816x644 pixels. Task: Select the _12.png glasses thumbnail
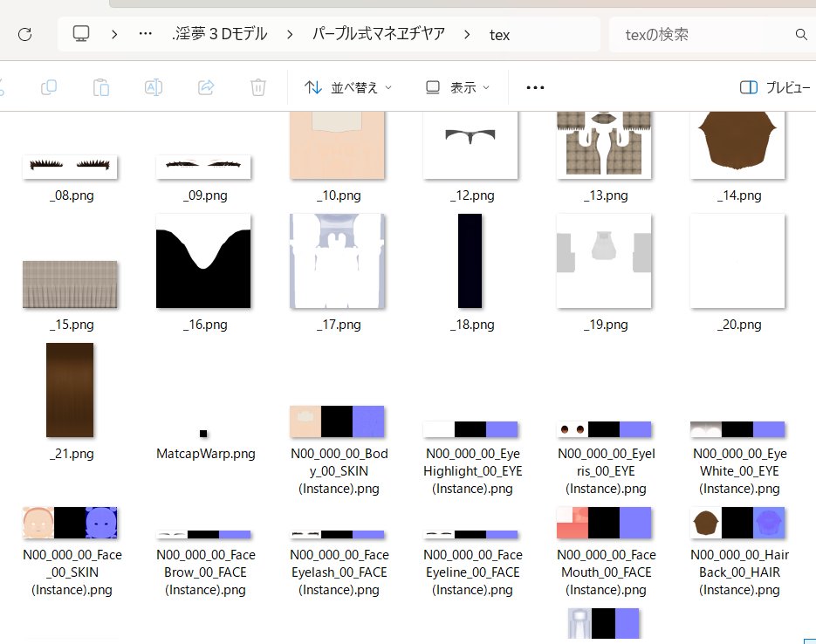click(x=470, y=145)
